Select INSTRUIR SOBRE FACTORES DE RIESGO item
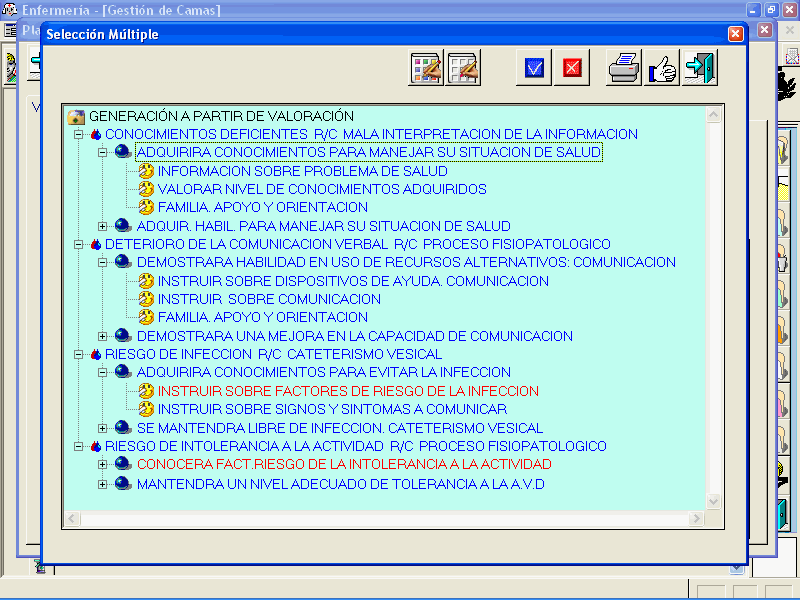The height and width of the screenshot is (600, 800). point(348,391)
